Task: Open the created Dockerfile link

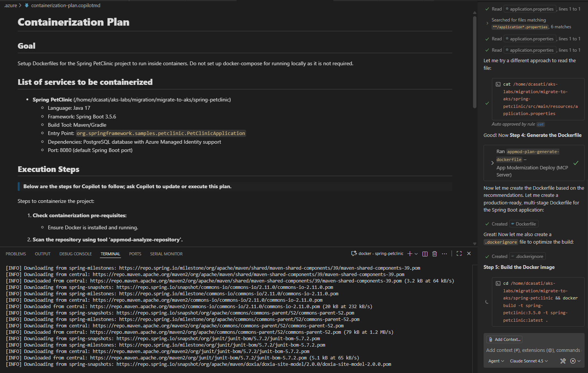Action: pos(524,224)
